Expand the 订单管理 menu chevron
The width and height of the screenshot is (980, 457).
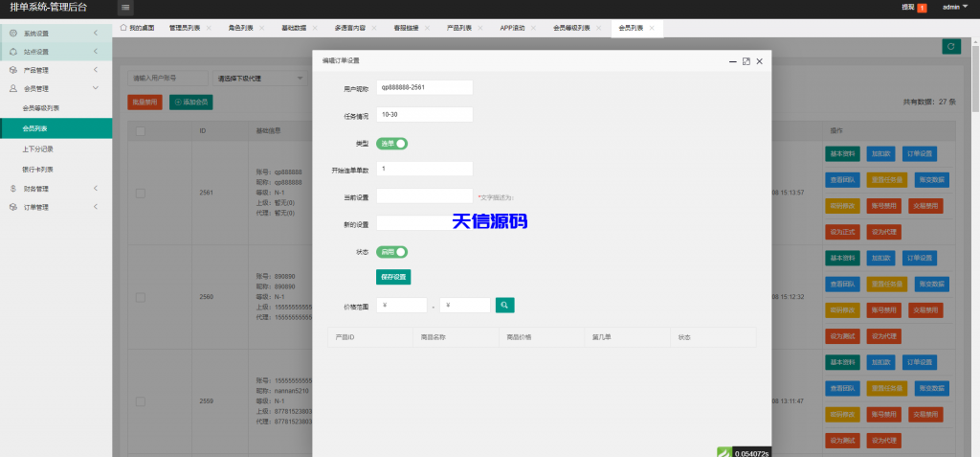pos(95,207)
